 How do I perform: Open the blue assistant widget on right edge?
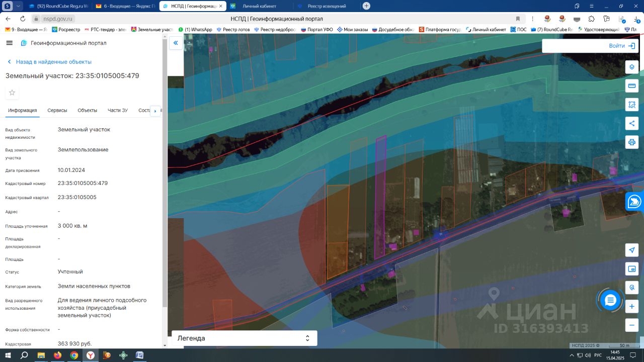[635, 202]
